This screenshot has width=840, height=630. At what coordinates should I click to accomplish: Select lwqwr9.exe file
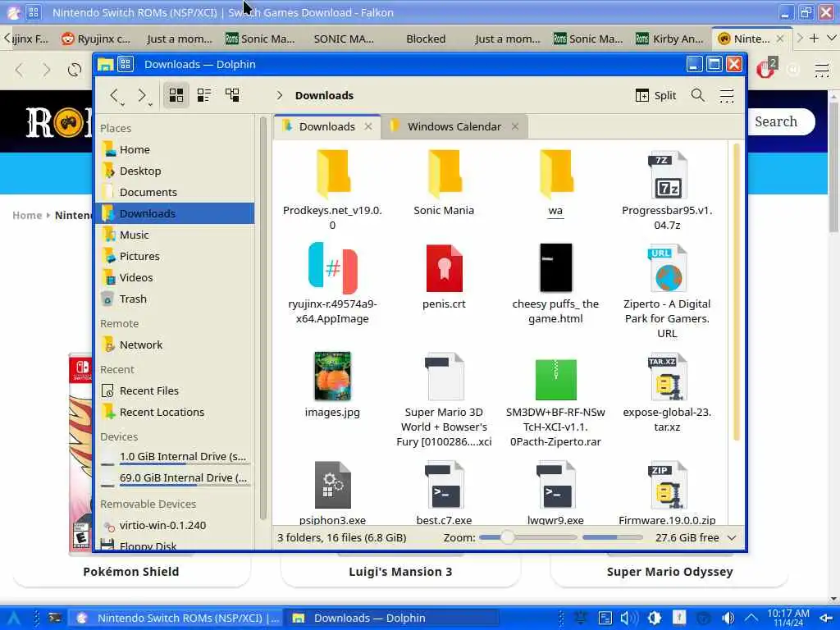click(555, 493)
